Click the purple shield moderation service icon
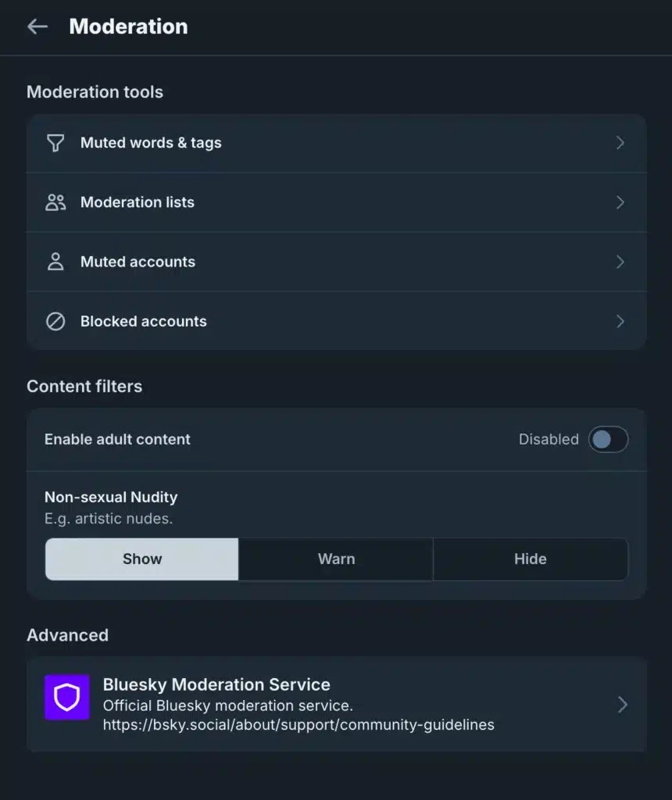 [67, 698]
